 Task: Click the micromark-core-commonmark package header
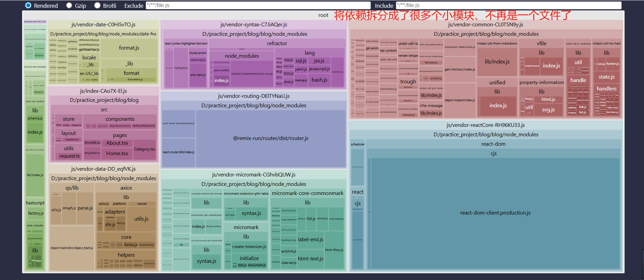click(x=308, y=193)
